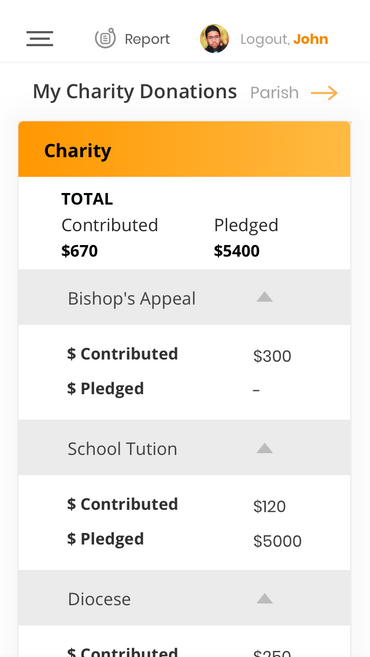Click the School Tution $5000 pledged value

click(x=277, y=541)
